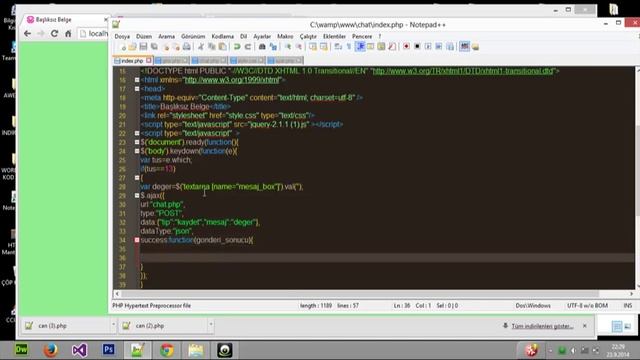640x360 pixels.
Task: Click the red Record Macro icon
Action: 406,47
